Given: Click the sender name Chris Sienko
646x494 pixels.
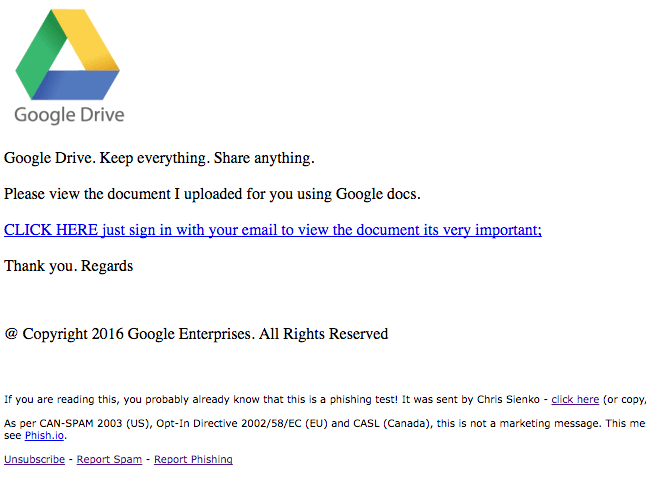Looking at the screenshot, I should click(x=511, y=399).
